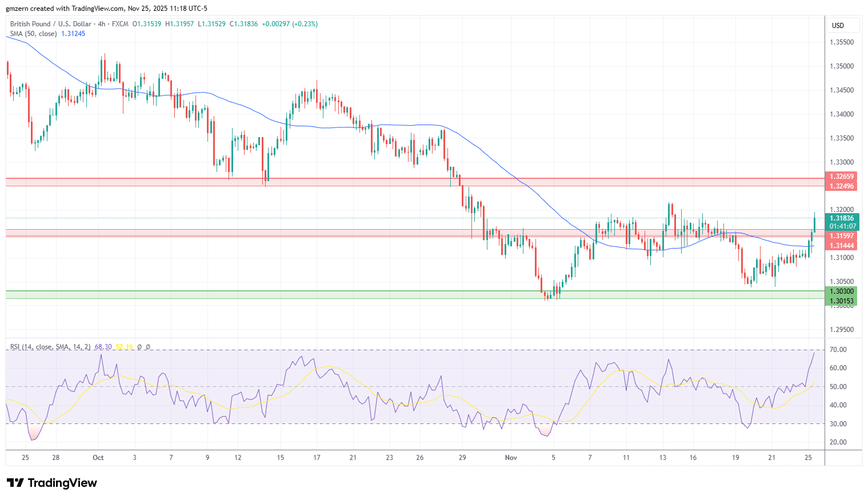Click the 17 date label on the time axis
The width and height of the screenshot is (868, 500).
pos(317,458)
